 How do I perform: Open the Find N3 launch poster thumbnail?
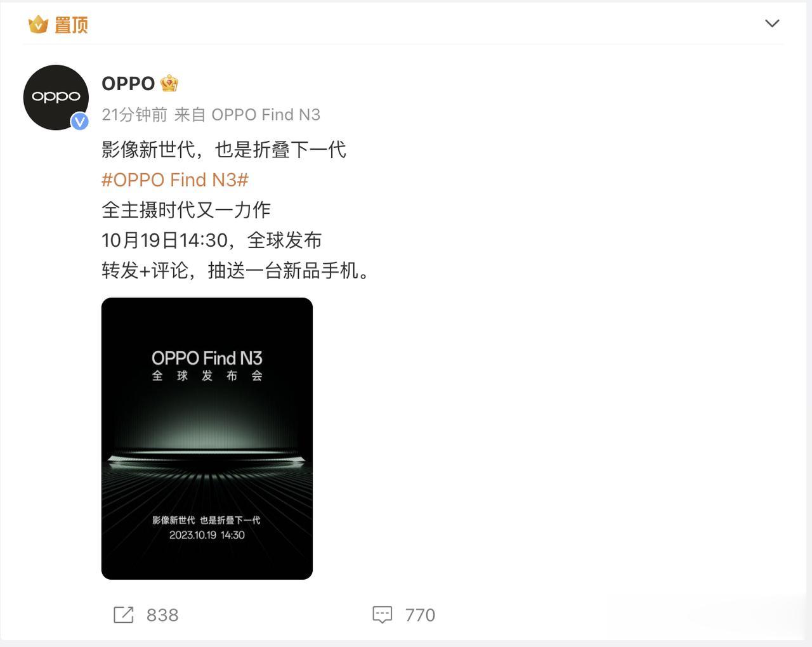[x=207, y=438]
